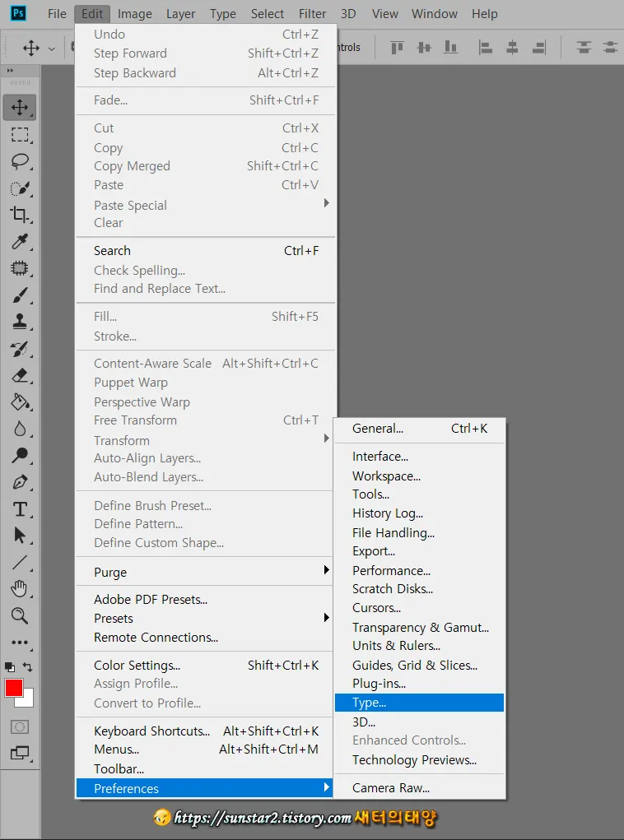Select the Eyedropper tool
This screenshot has height=840, width=624.
pos(20,242)
